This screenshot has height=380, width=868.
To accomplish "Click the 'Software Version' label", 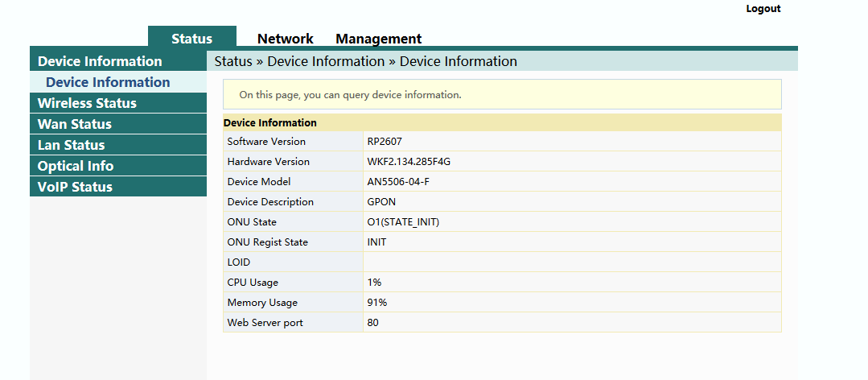I will click(266, 141).
